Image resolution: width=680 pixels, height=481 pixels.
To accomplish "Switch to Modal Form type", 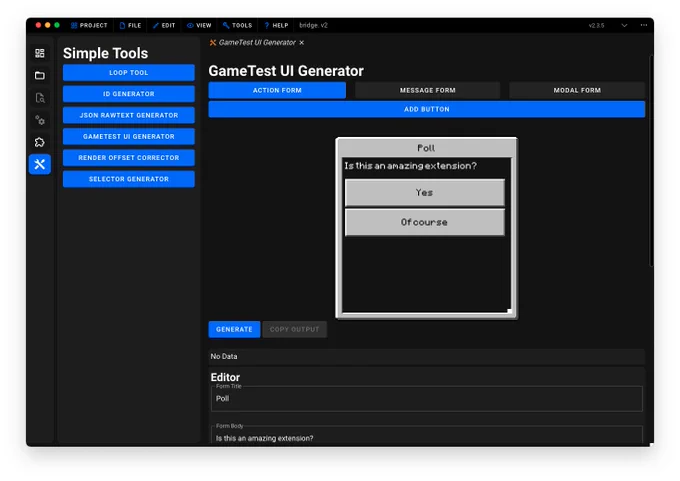I will coord(577,90).
